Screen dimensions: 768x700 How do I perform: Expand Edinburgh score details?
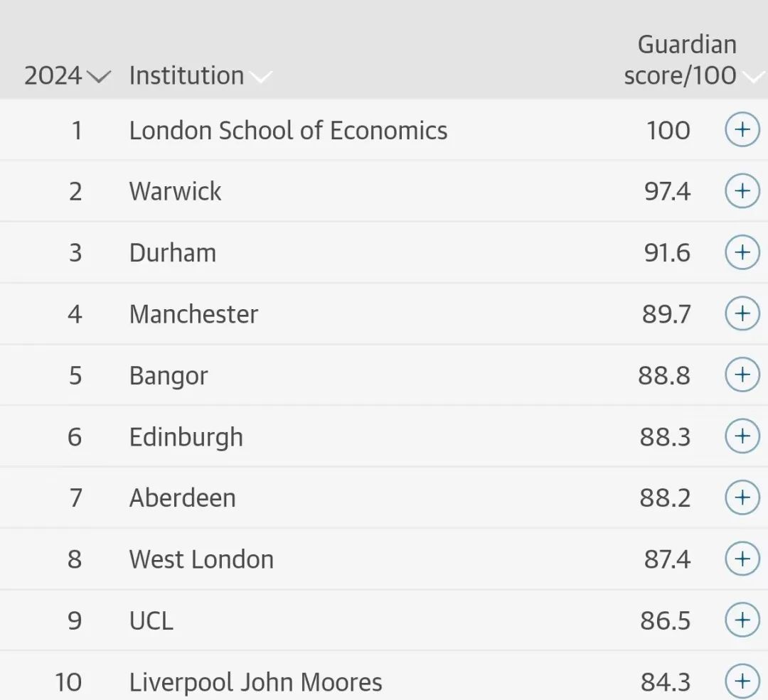click(742, 436)
